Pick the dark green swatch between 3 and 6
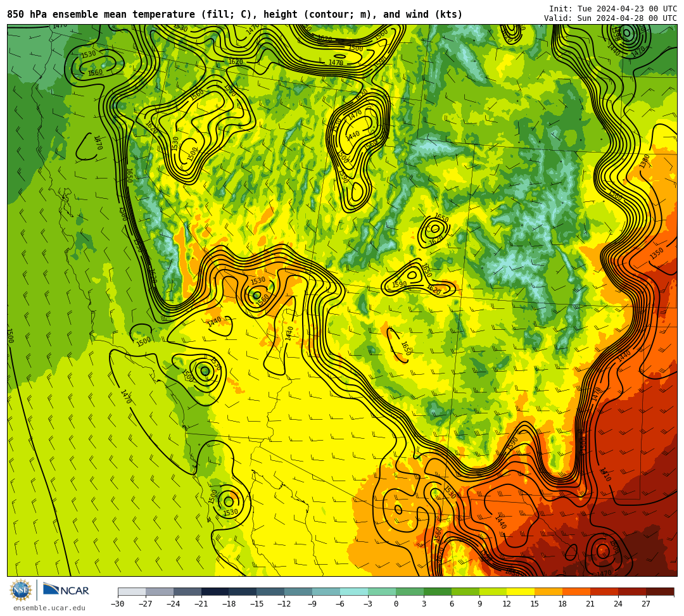The height and width of the screenshot is (616, 684). [438, 591]
